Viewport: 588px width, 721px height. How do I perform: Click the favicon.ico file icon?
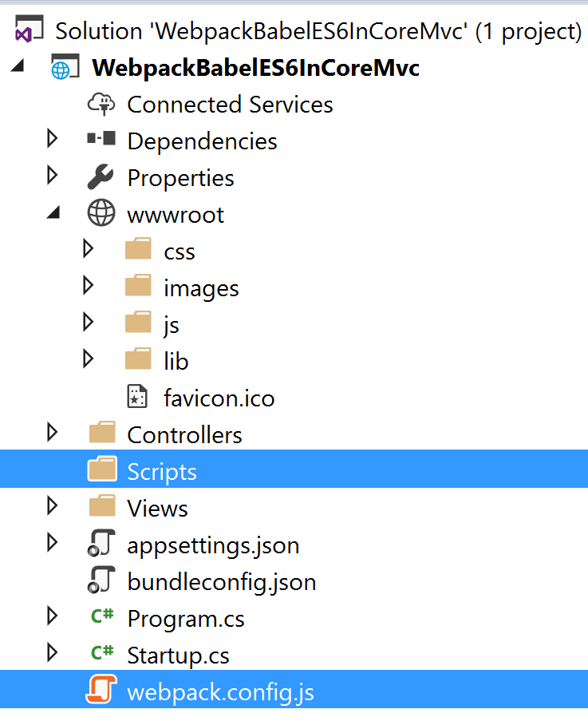pos(137,397)
